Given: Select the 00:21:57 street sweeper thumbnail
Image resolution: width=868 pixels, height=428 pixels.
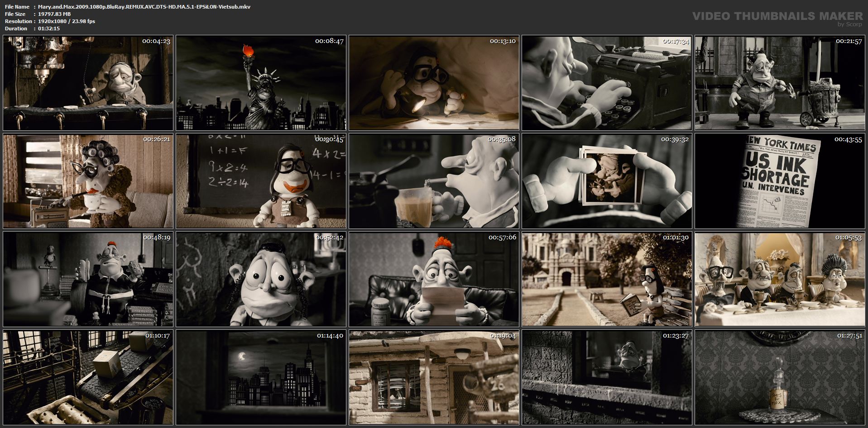Looking at the screenshot, I should [x=780, y=83].
